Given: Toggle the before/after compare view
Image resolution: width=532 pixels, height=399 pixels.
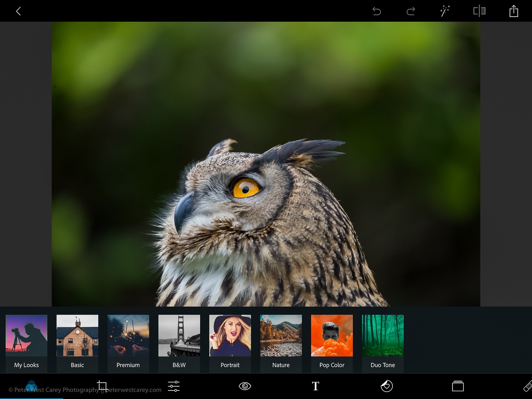Looking at the screenshot, I should (479, 11).
